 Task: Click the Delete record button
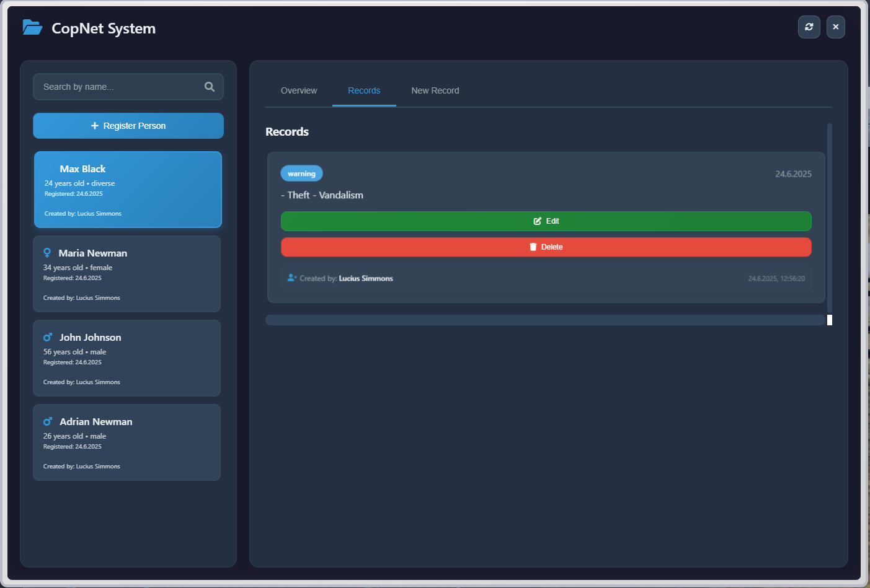546,247
